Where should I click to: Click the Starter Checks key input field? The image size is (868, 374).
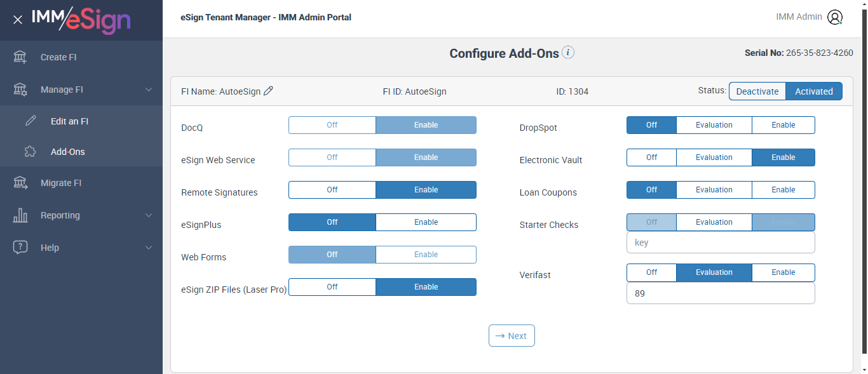(721, 243)
